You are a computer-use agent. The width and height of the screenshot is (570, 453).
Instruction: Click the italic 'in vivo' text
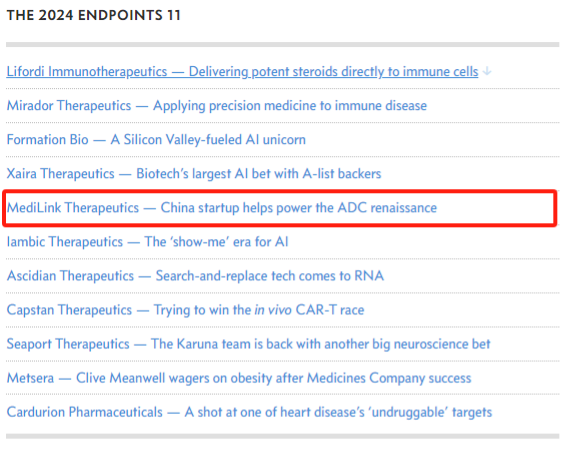[x=273, y=310]
